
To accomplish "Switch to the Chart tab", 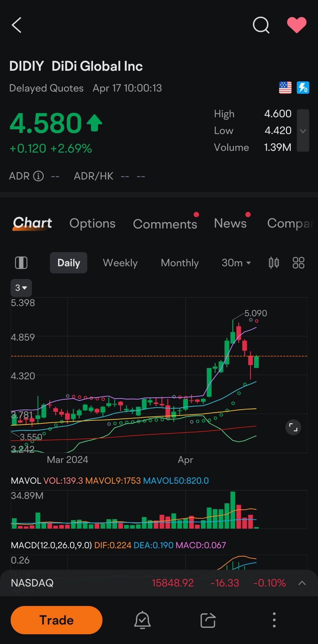I will (32, 223).
